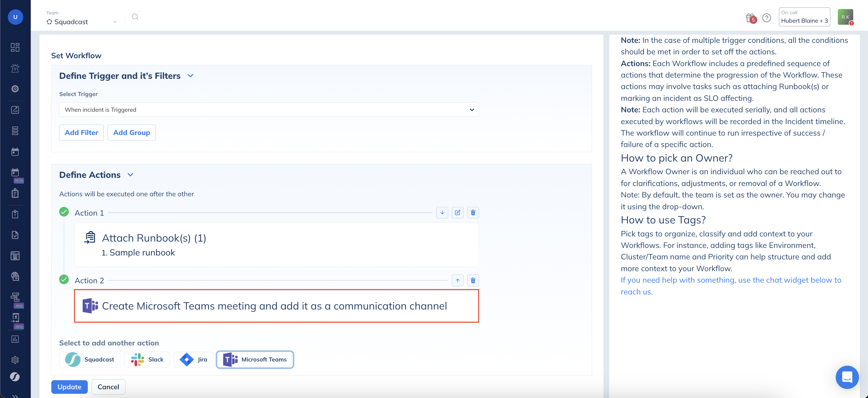Open the Select Trigger dropdown

[268, 110]
